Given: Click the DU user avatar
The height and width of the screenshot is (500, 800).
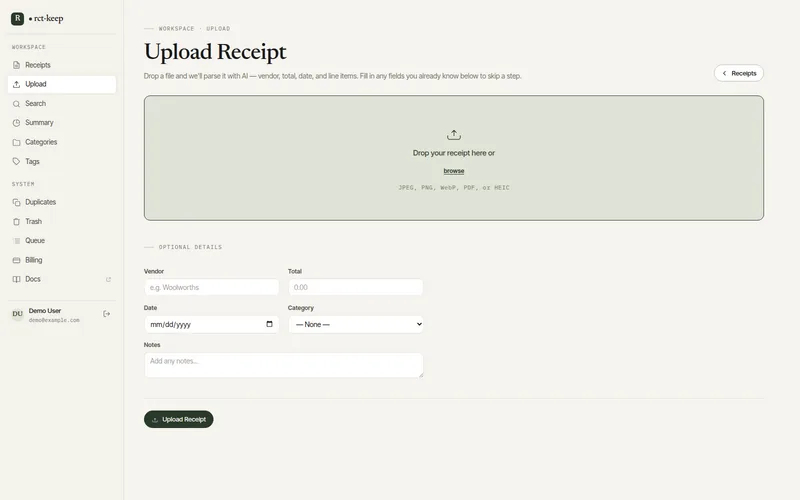Looking at the screenshot, I should 17,314.
